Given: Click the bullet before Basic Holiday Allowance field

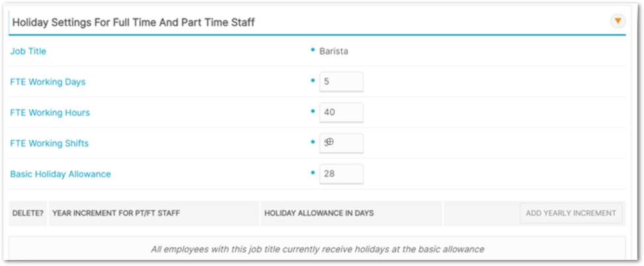Looking at the screenshot, I should click(x=313, y=173).
